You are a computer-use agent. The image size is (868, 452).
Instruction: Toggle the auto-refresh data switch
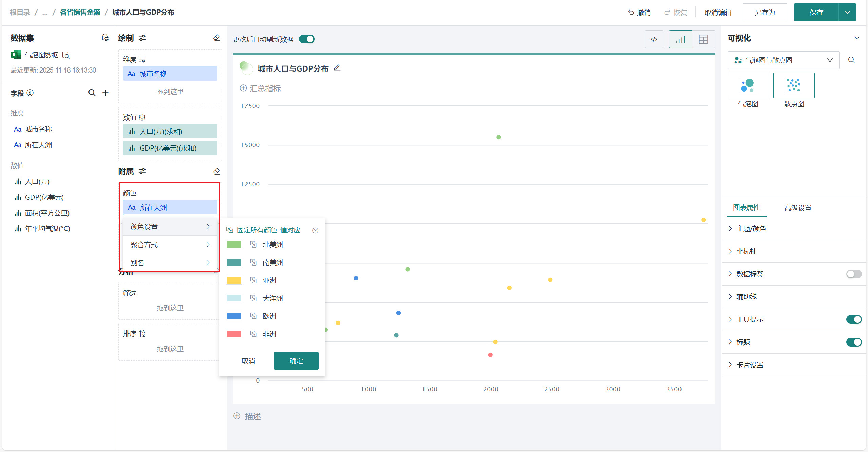point(307,39)
